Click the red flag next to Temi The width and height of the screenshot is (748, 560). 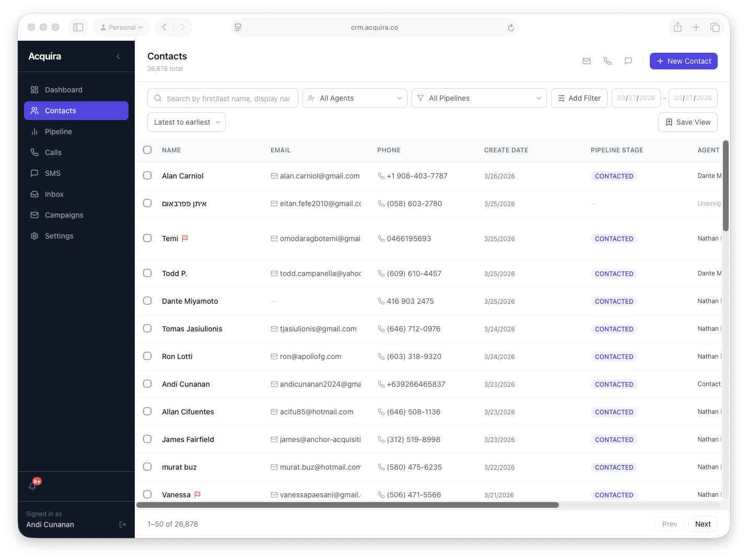pos(185,239)
